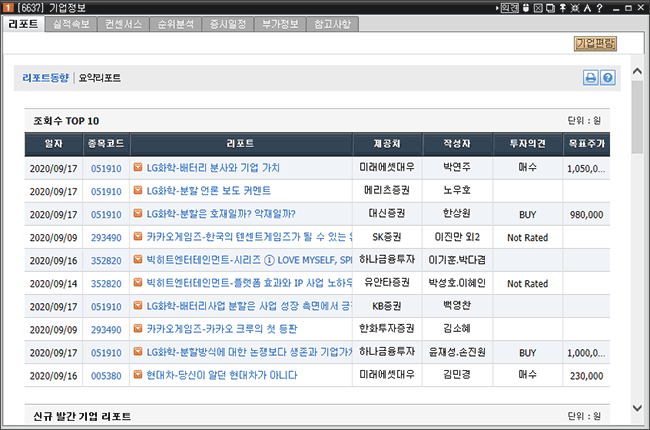The width and height of the screenshot is (650, 430).
Task: Click author 박연주 cell
Action: point(457,167)
